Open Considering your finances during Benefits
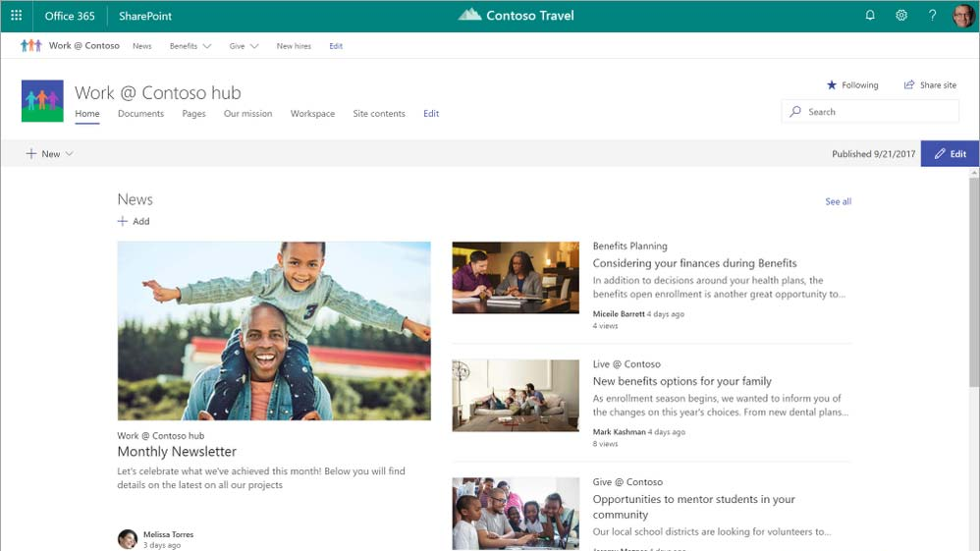Viewport: 980px width, 551px height. pyautogui.click(x=694, y=263)
